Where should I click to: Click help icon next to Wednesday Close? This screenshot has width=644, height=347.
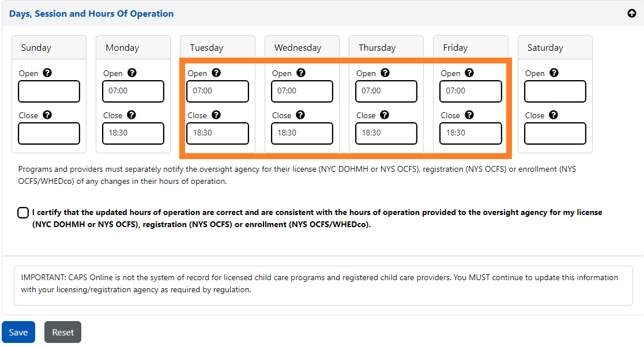pyautogui.click(x=300, y=115)
